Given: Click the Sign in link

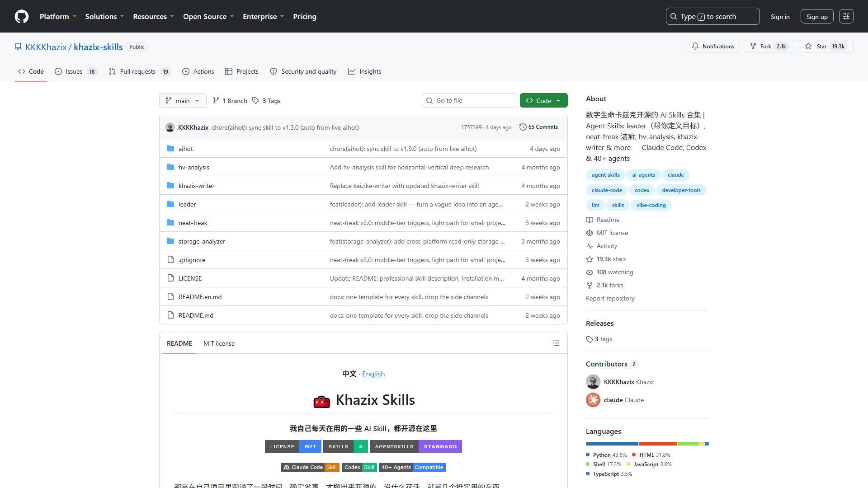Looking at the screenshot, I should point(780,16).
